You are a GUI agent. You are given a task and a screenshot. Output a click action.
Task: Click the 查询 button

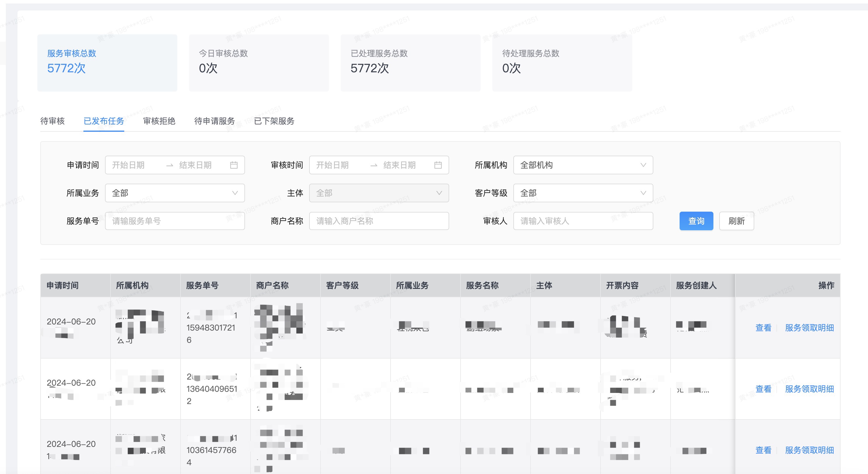click(696, 221)
